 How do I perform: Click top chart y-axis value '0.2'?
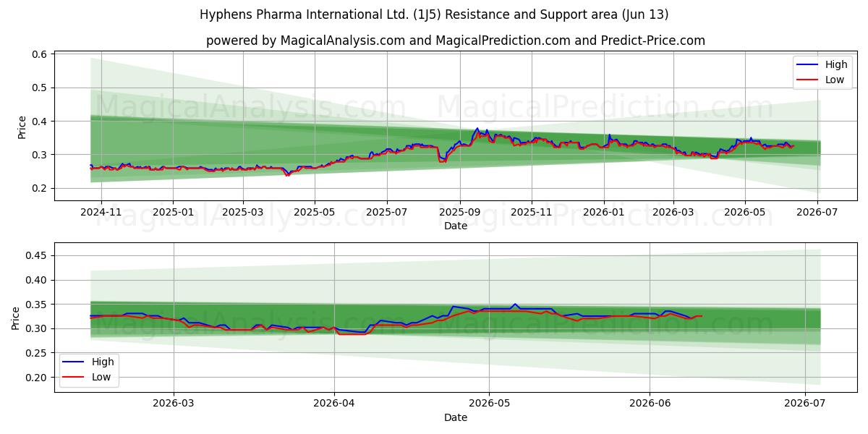(x=40, y=188)
